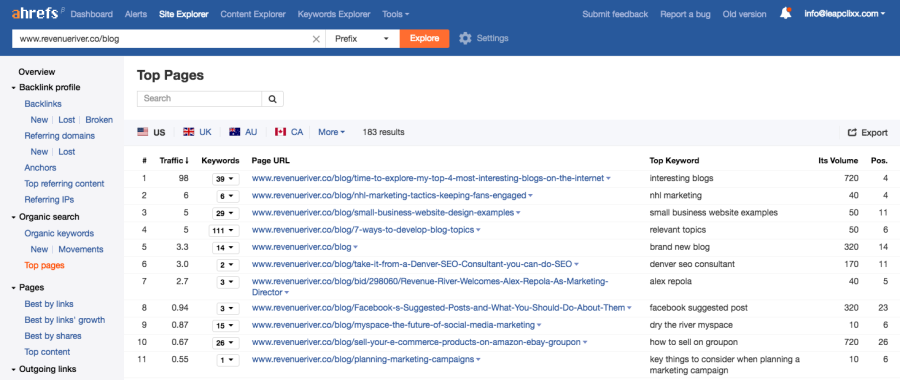Switch to Old version
This screenshot has height=380, width=900.
click(x=744, y=14)
